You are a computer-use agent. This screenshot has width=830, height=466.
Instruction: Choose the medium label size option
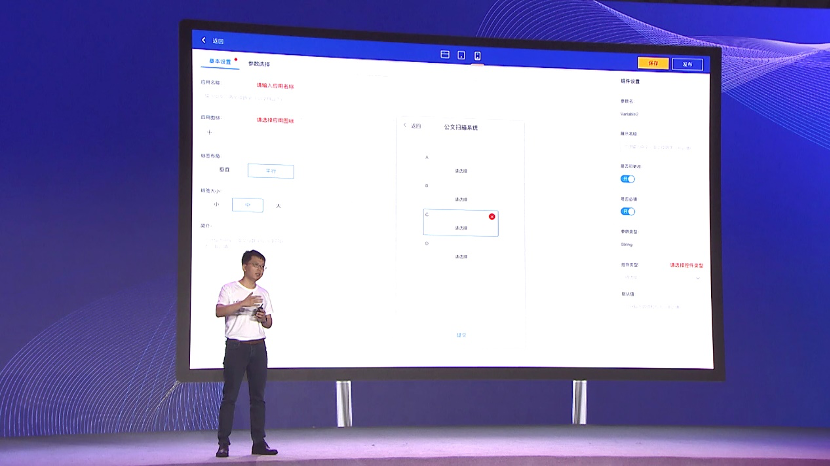pos(247,205)
